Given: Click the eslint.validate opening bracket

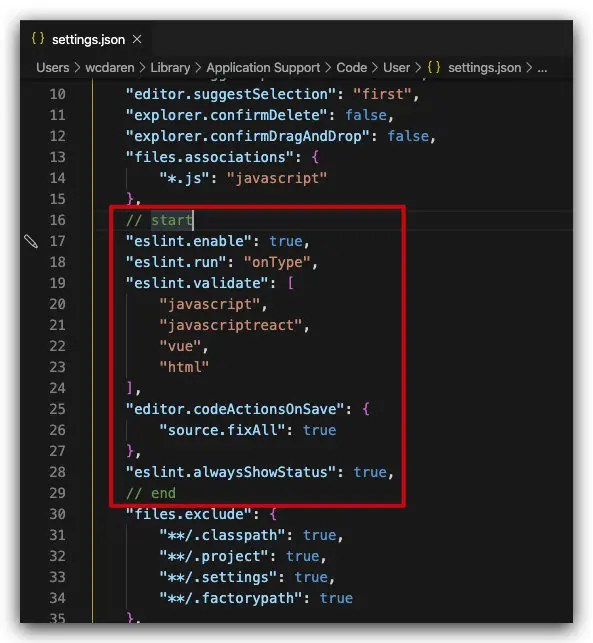Looking at the screenshot, I should coord(290,283).
